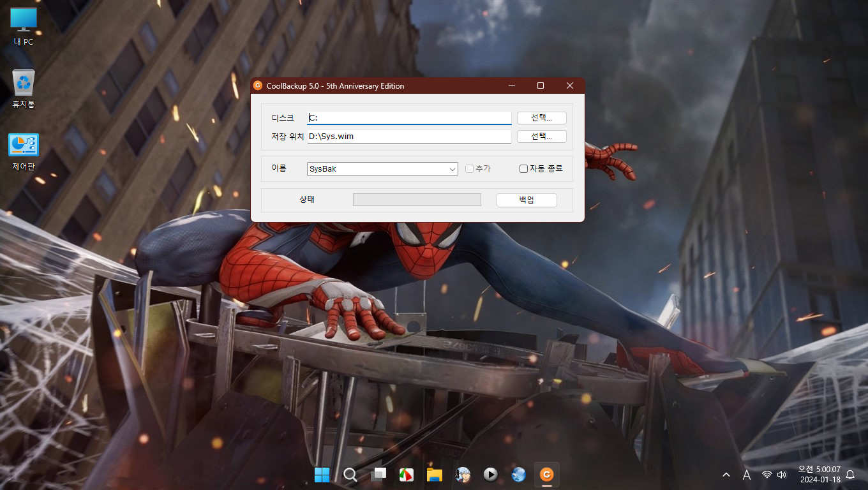The width and height of the screenshot is (868, 490).
Task: Open taskbar search magnifier
Action: coord(350,475)
